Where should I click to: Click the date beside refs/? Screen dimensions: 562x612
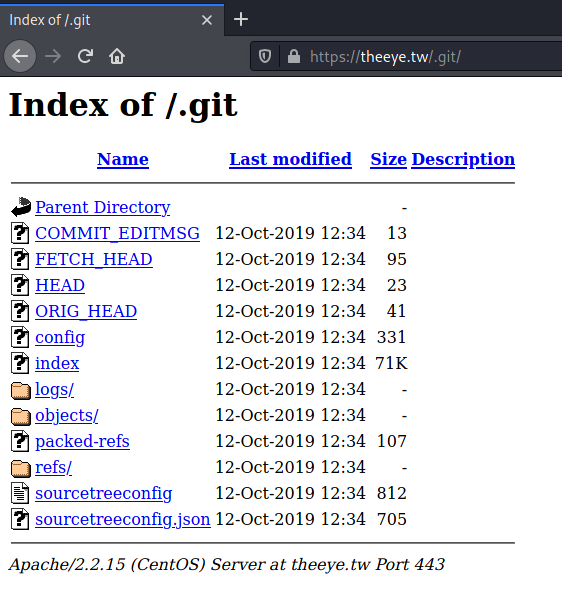click(x=290, y=468)
